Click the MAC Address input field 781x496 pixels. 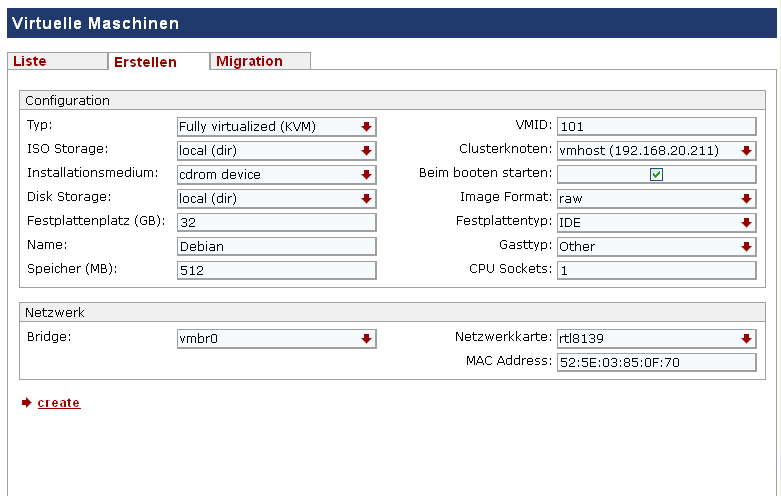point(656,363)
